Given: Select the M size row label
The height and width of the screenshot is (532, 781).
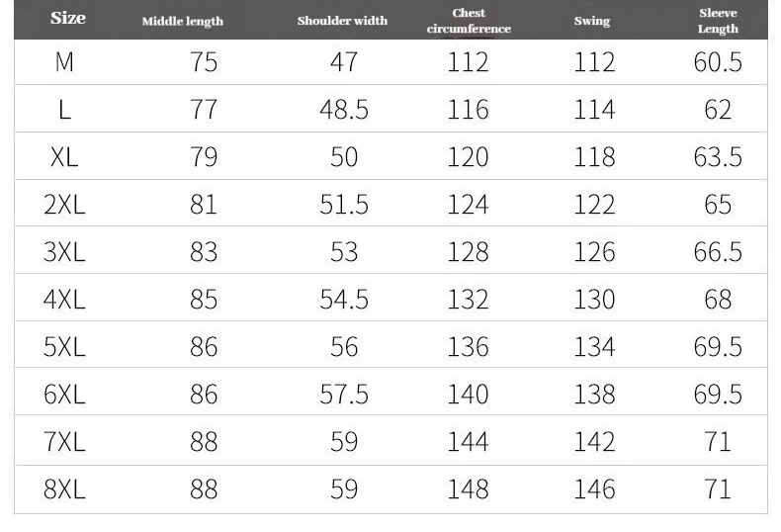Looking at the screenshot, I should tap(64, 62).
